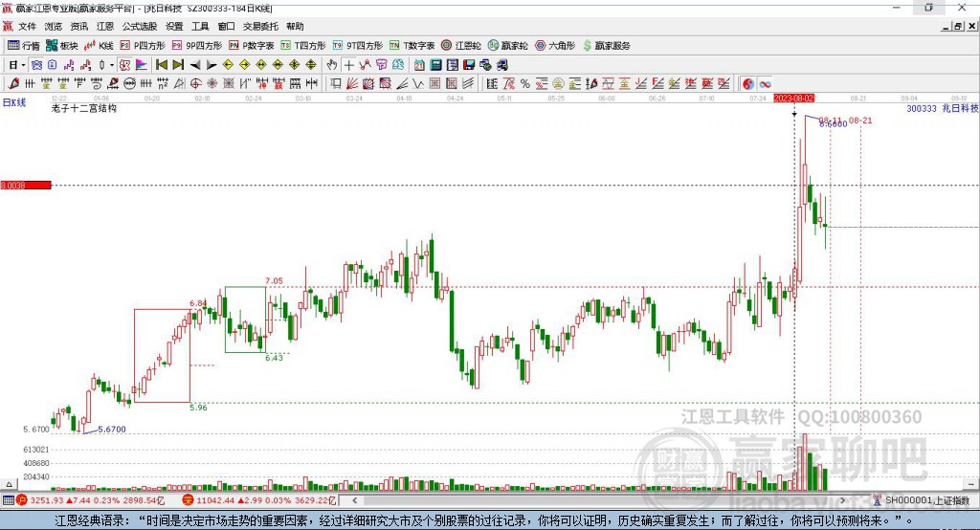Viewport: 980px width, 530px height.
Task: Select the hand pan tool
Action: point(332,65)
